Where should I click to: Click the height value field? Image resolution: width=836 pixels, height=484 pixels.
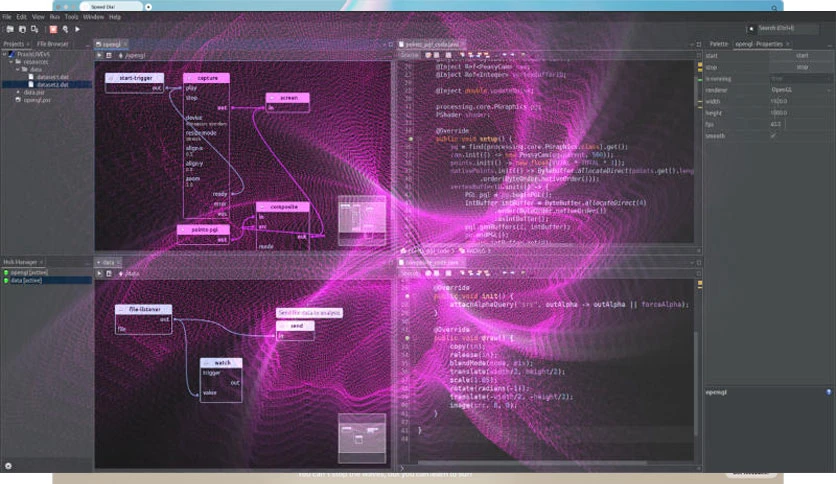800,113
